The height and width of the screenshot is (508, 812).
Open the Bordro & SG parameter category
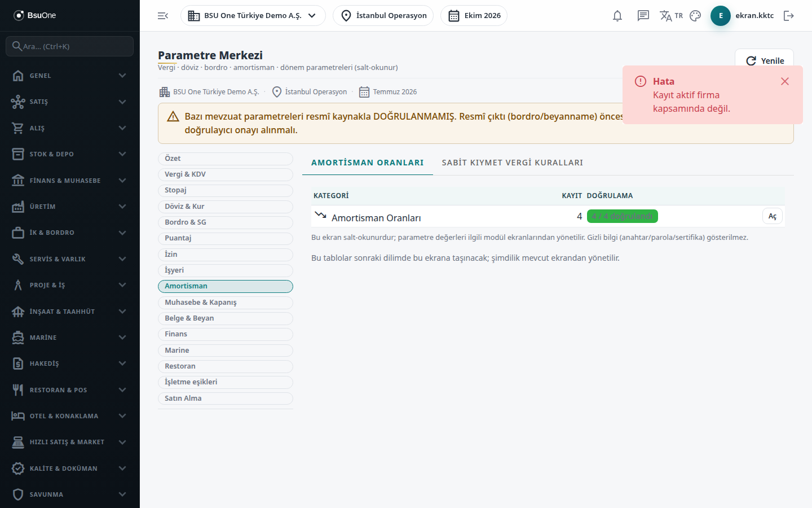pyautogui.click(x=226, y=222)
